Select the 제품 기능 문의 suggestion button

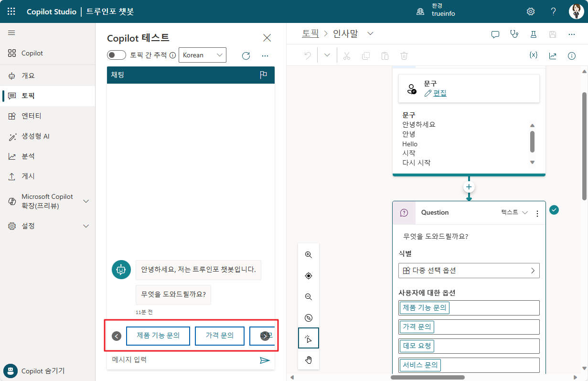pos(158,336)
